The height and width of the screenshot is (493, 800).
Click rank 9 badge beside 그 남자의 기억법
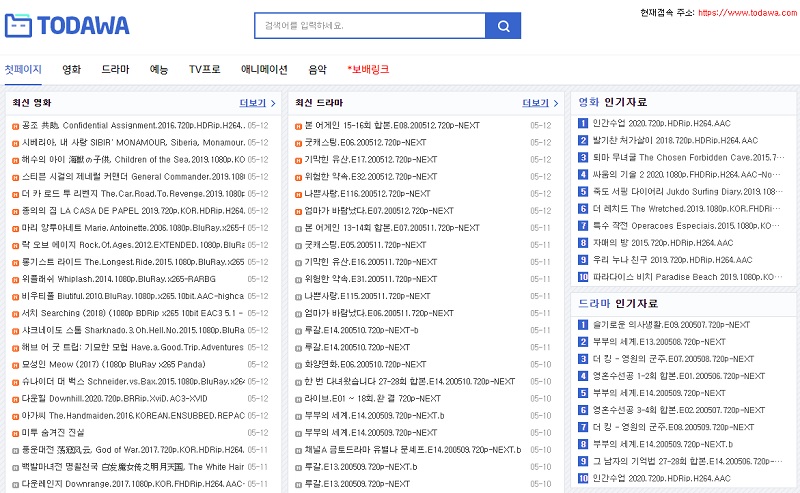583,461
